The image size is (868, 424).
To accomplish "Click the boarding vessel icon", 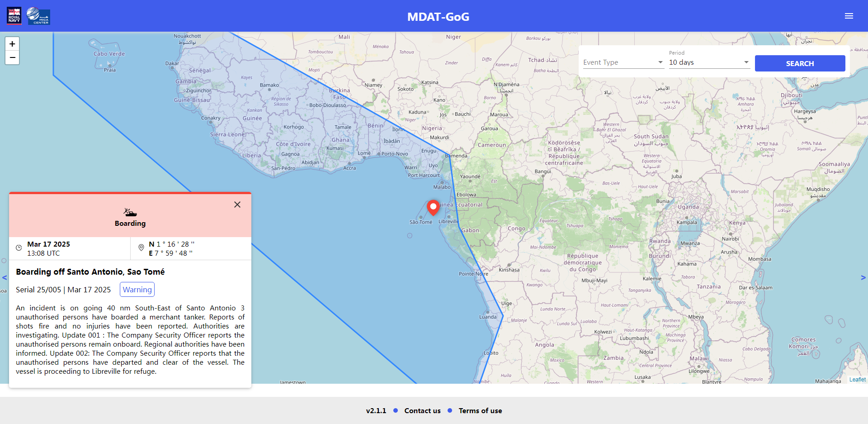I will coord(130,212).
